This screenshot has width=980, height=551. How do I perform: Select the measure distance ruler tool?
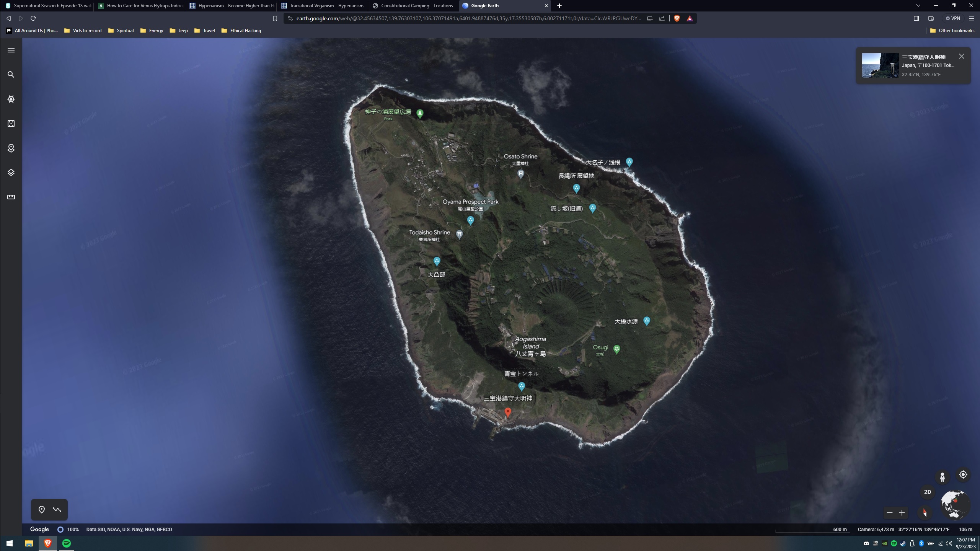coord(11,197)
